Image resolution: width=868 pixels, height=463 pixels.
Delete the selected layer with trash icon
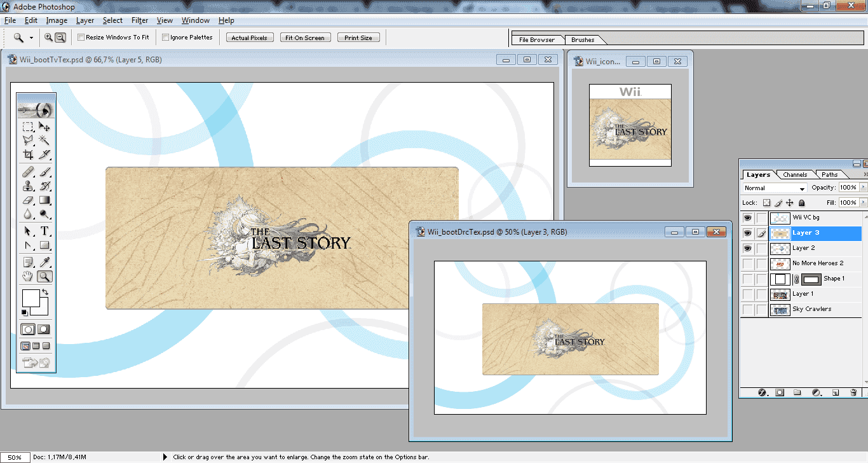(x=853, y=393)
